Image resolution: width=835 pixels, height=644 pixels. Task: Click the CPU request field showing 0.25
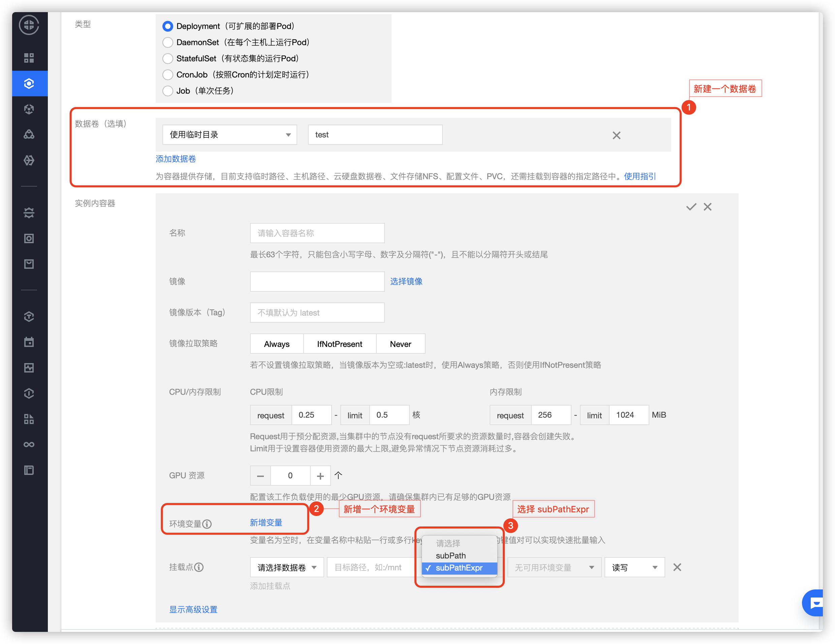click(x=312, y=415)
